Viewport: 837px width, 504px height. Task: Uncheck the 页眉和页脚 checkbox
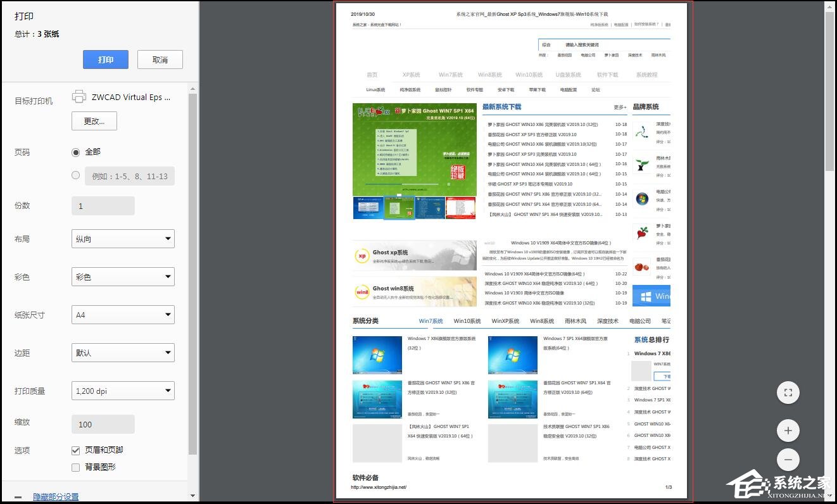click(x=76, y=450)
